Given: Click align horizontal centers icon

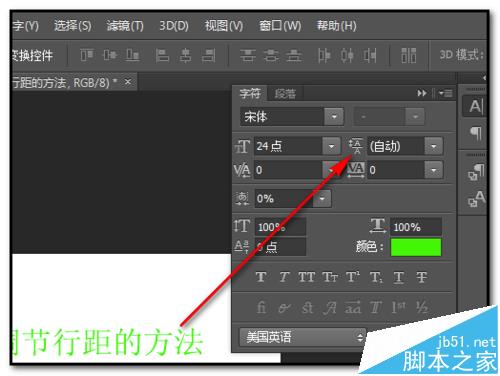Looking at the screenshot, I should (185, 55).
